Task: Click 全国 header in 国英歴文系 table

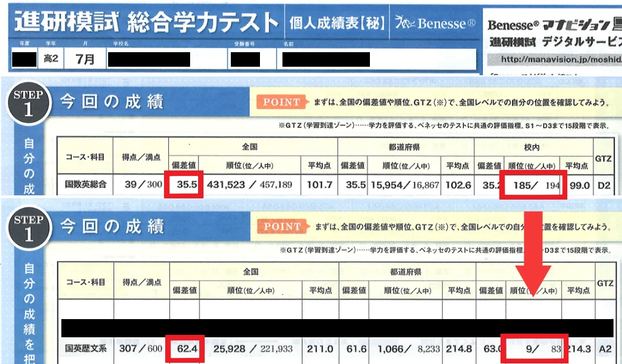Action: 251,272
